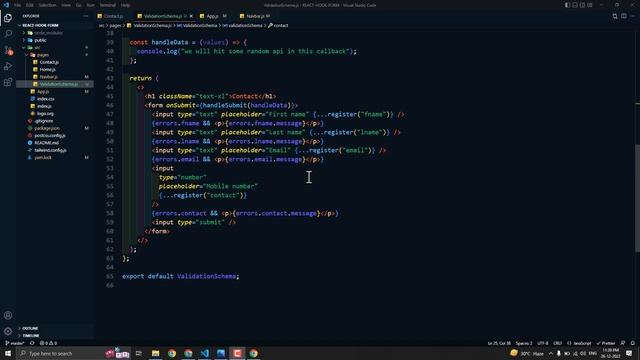This screenshot has width=640, height=360.
Task: Toggle panel layout icon in title bar
Action: (575, 5)
